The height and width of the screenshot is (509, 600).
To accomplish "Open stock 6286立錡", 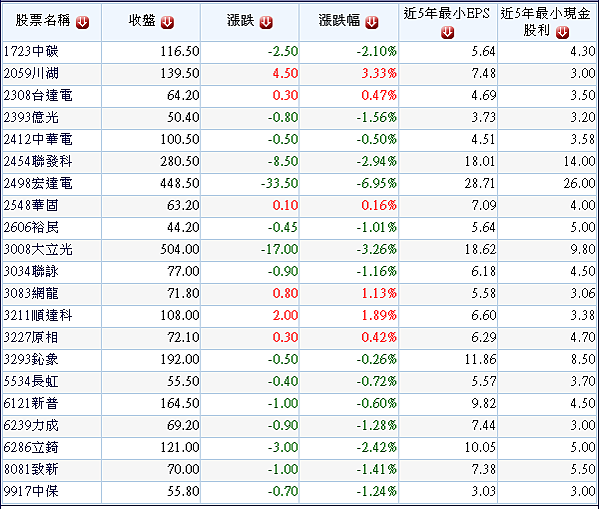I will 31,447.
